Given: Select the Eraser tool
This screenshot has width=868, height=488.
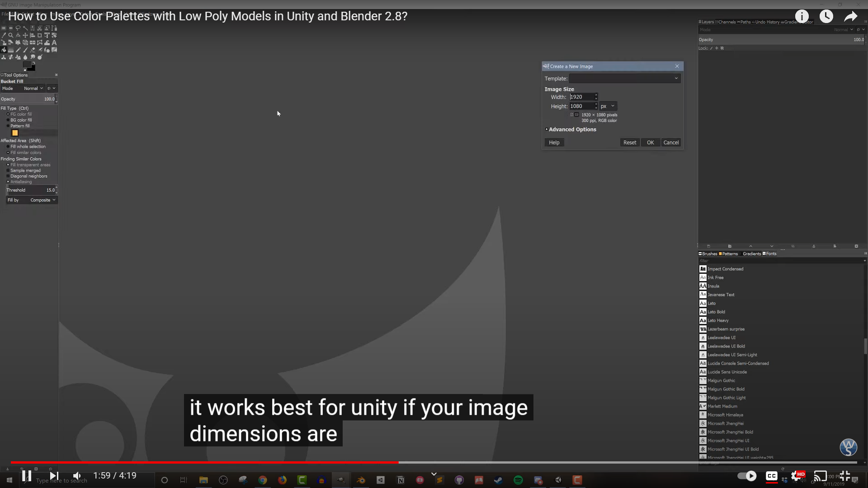Looking at the screenshot, I should click(x=33, y=50).
